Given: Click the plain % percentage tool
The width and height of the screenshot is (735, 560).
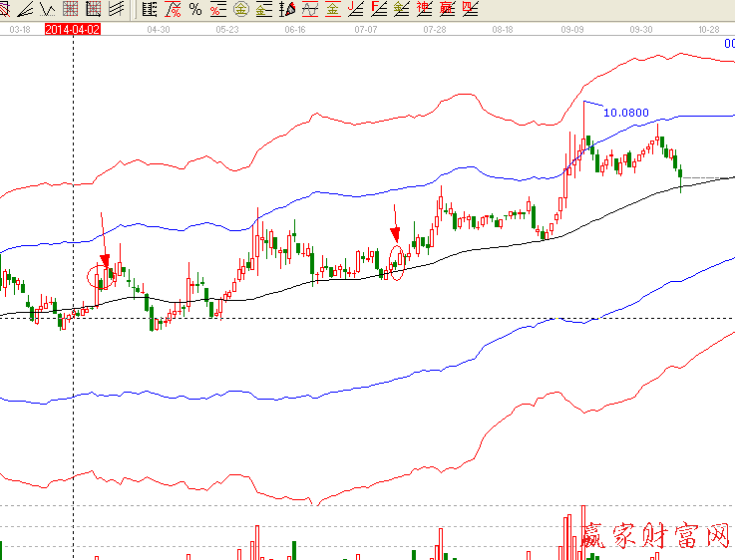Looking at the screenshot, I should click(194, 10).
